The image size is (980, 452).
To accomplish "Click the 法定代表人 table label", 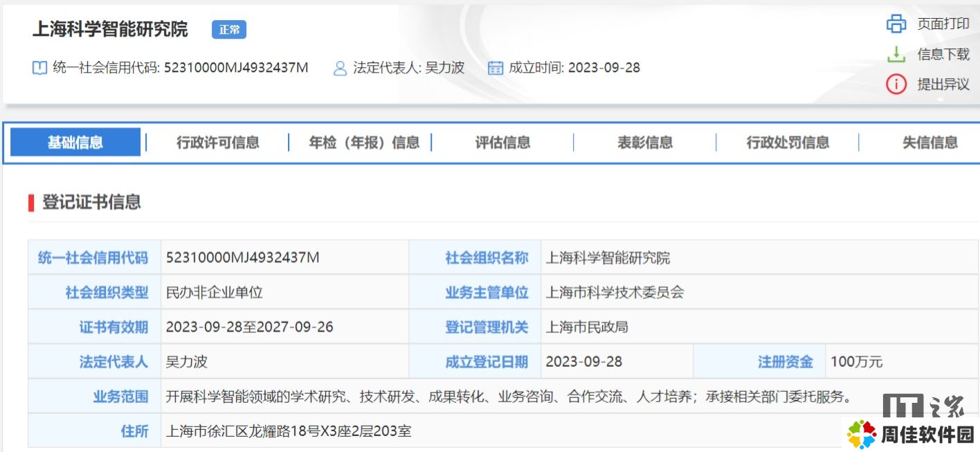I will point(114,361).
